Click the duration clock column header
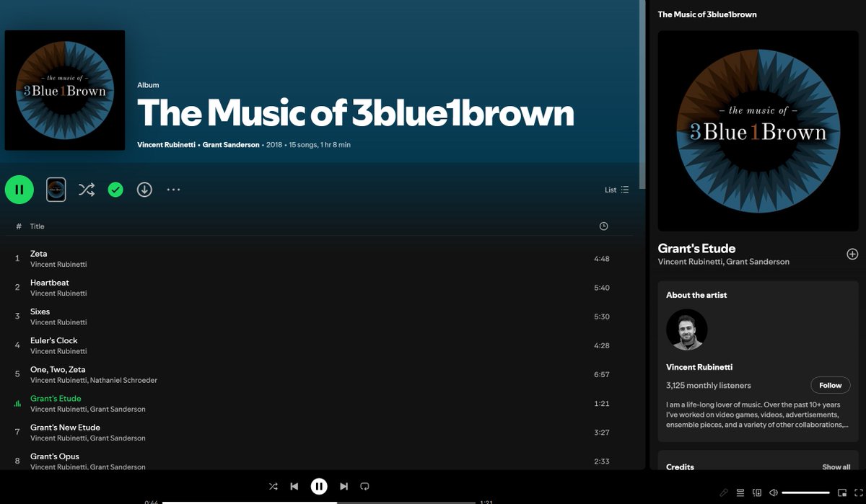866x504 pixels. pyautogui.click(x=603, y=226)
